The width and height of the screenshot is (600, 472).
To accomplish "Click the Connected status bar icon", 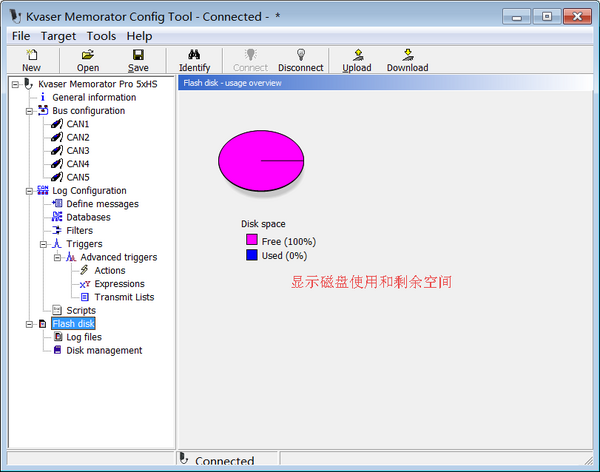I will point(184,458).
